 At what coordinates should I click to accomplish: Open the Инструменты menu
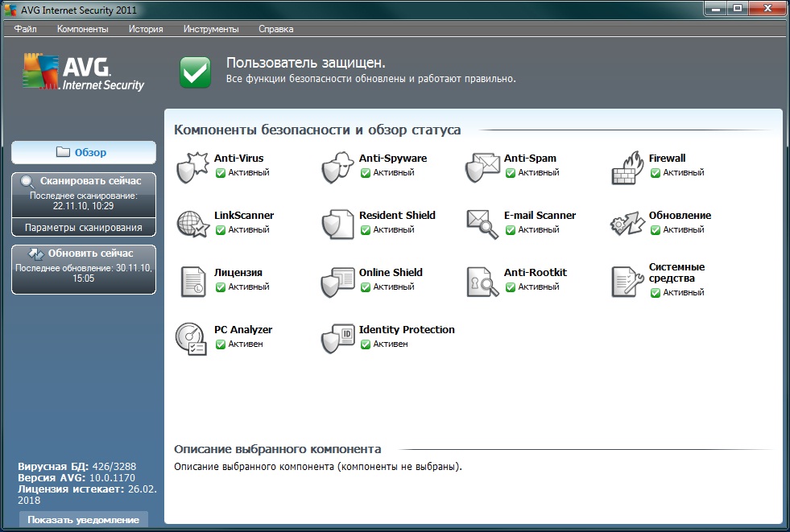point(211,29)
